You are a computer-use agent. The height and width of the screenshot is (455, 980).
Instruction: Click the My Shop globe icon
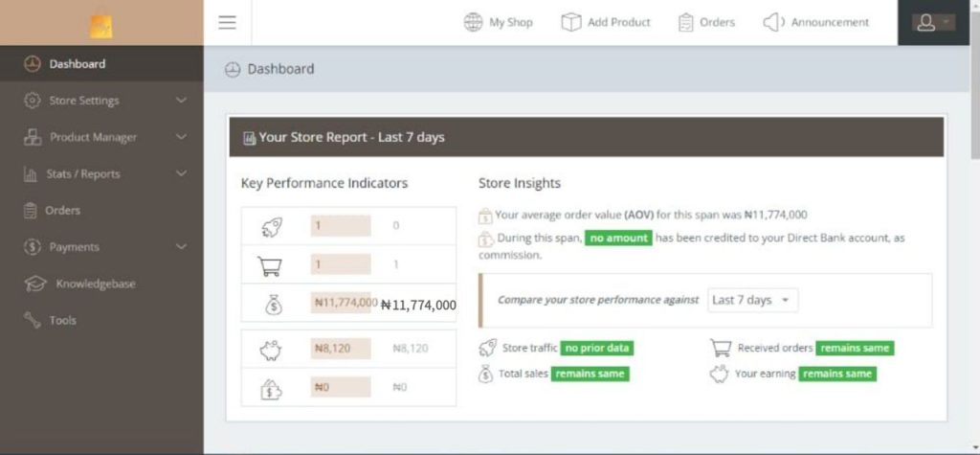pos(473,22)
